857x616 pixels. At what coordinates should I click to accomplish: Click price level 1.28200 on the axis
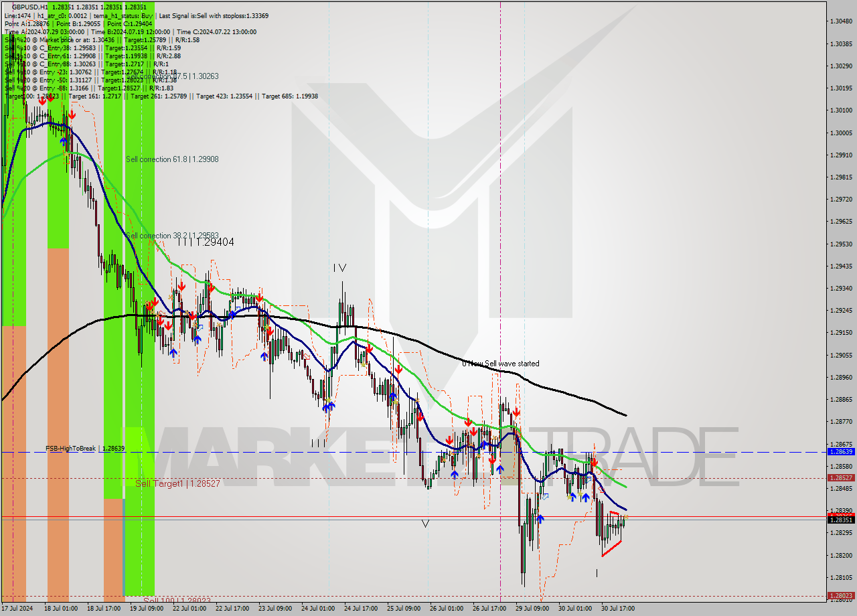pyautogui.click(x=840, y=555)
